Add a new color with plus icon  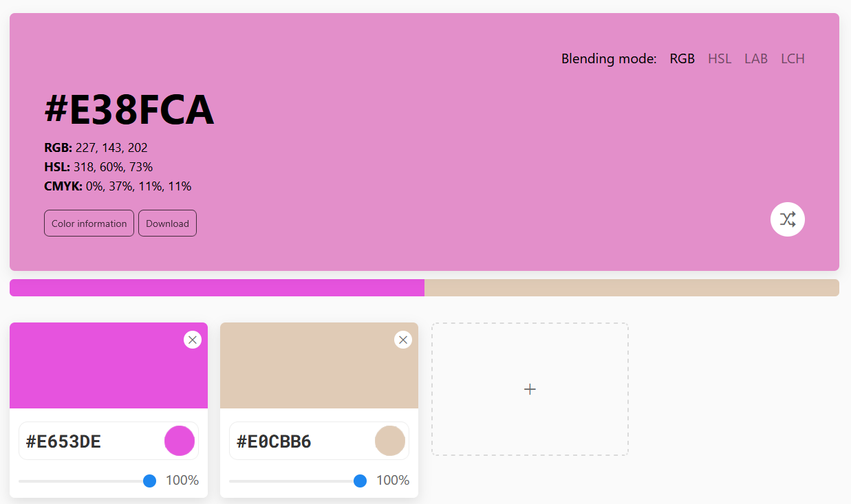click(x=530, y=389)
